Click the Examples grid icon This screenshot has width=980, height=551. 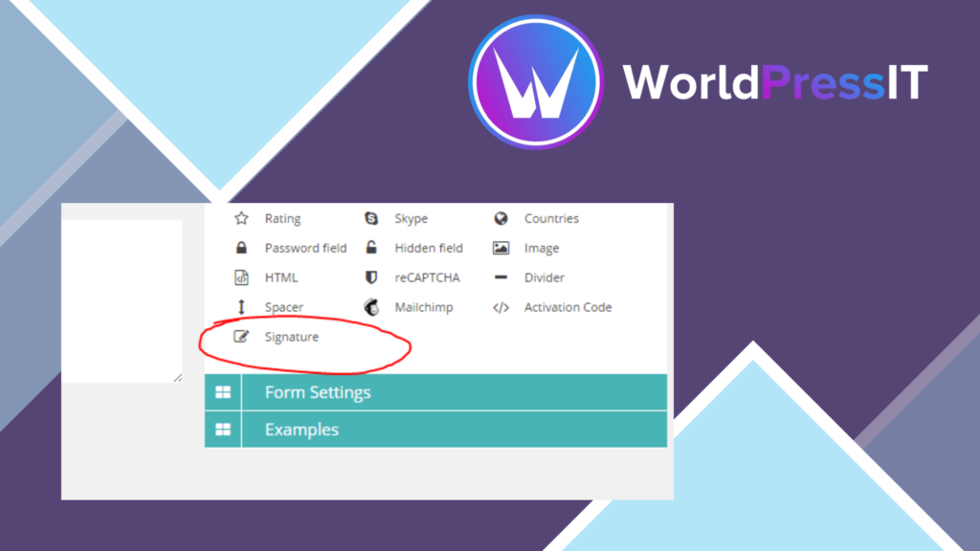pyautogui.click(x=223, y=430)
